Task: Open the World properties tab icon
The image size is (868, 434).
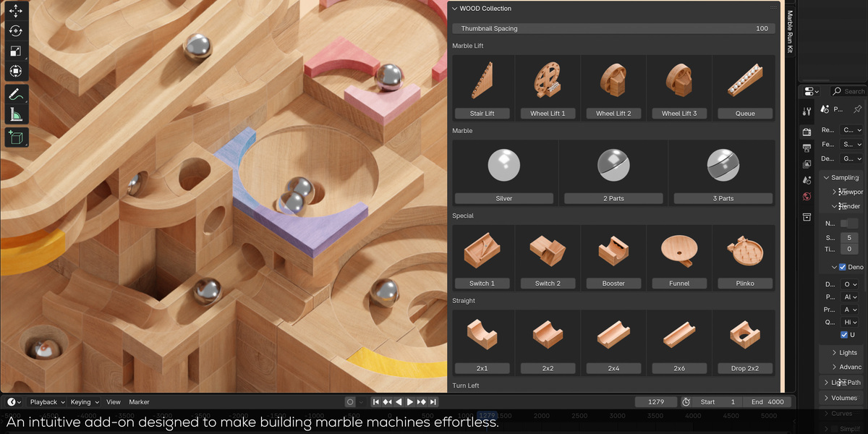Action: (807, 196)
